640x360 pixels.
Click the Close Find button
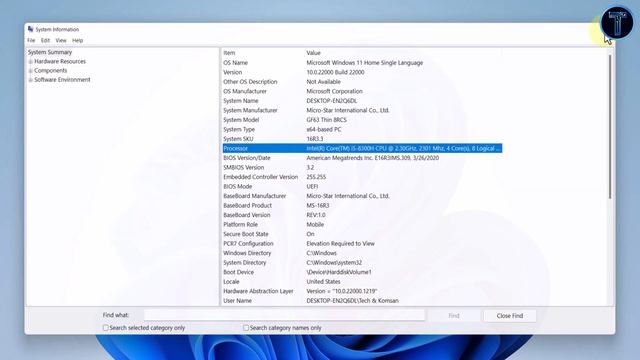pyautogui.click(x=510, y=316)
